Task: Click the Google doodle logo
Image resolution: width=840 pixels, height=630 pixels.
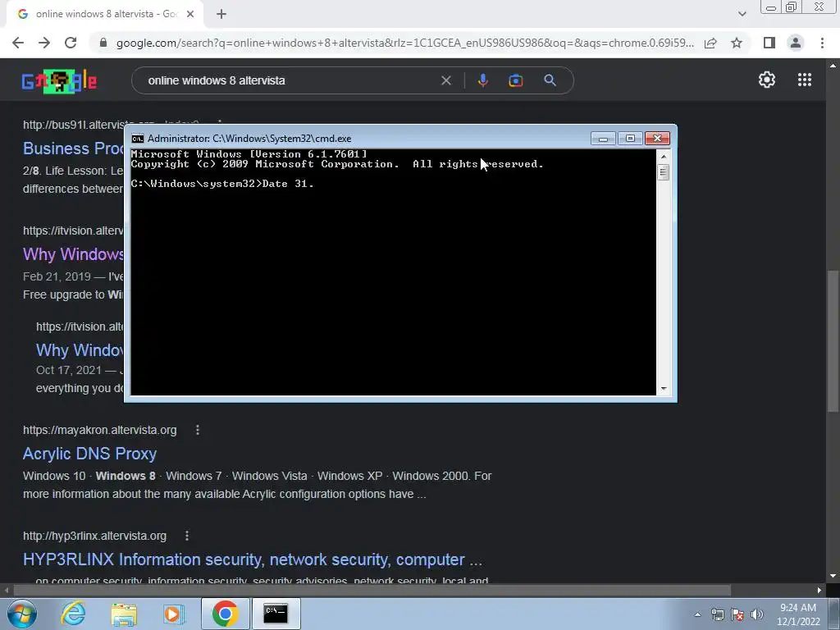Action: [x=59, y=81]
